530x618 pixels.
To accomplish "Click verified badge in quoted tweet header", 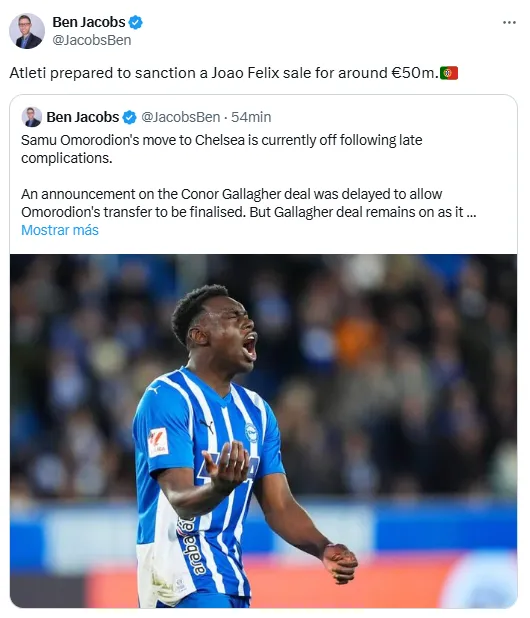I will pyautogui.click(x=129, y=117).
